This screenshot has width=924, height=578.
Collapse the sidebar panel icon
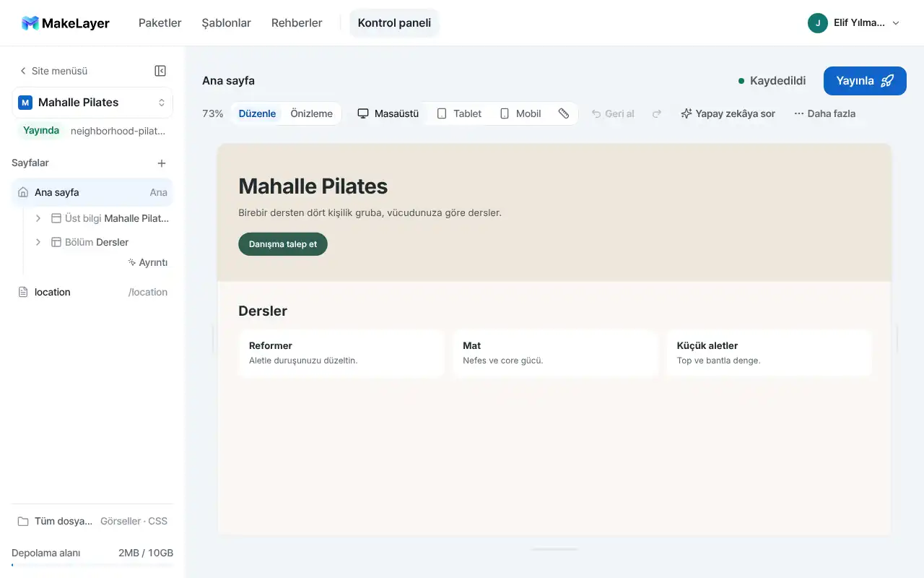coord(160,71)
